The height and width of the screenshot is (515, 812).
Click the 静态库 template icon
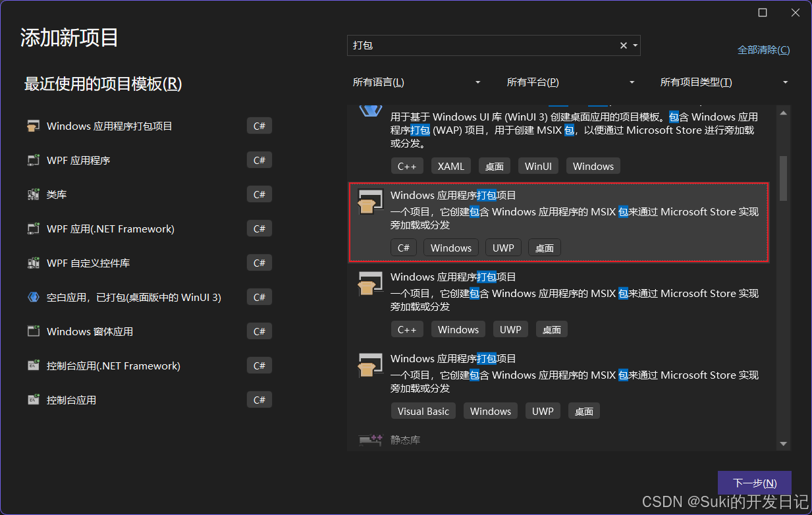pyautogui.click(x=370, y=440)
